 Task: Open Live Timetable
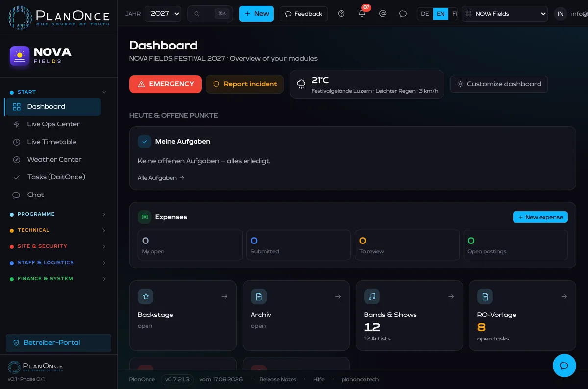click(x=52, y=142)
